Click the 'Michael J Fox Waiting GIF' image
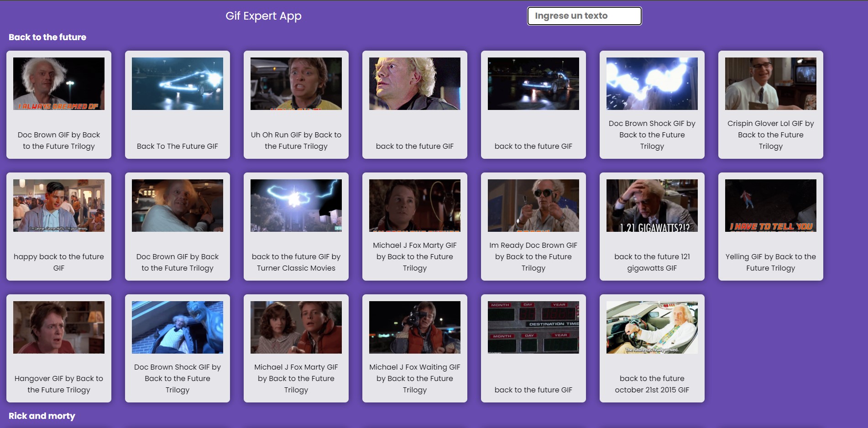This screenshot has width=868, height=428. point(414,327)
